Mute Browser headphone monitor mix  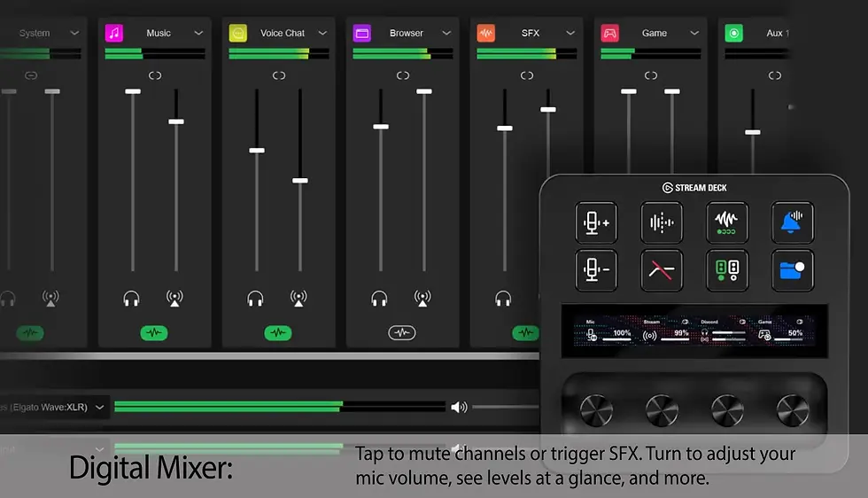tap(379, 300)
